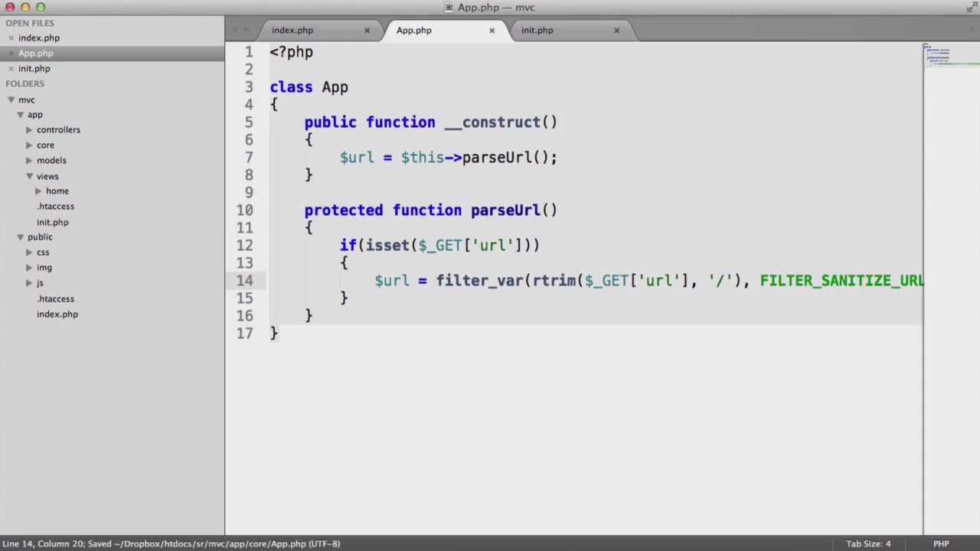This screenshot has height=551, width=980.
Task: Click the green zoom window button
Action: pos(41,8)
